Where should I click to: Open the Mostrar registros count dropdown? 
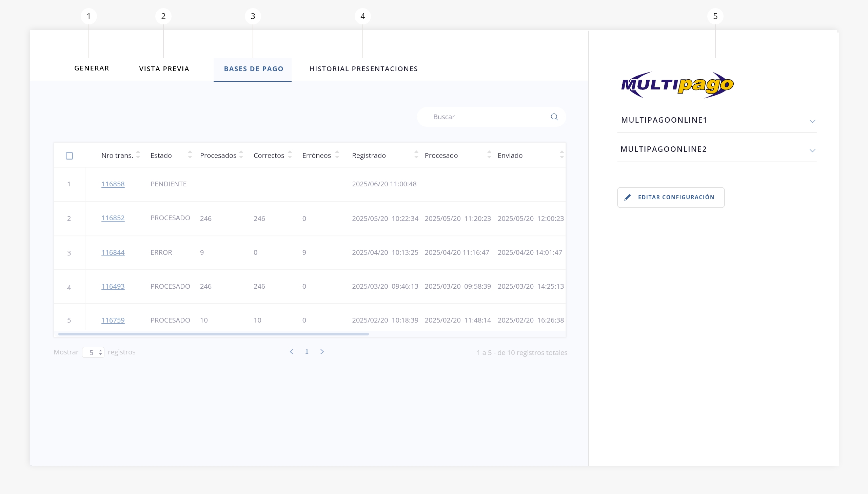[x=93, y=352]
